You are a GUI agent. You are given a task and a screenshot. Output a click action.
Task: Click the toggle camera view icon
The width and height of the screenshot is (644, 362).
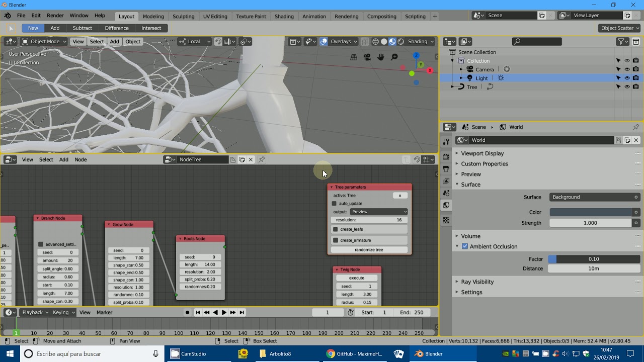pos(367,57)
